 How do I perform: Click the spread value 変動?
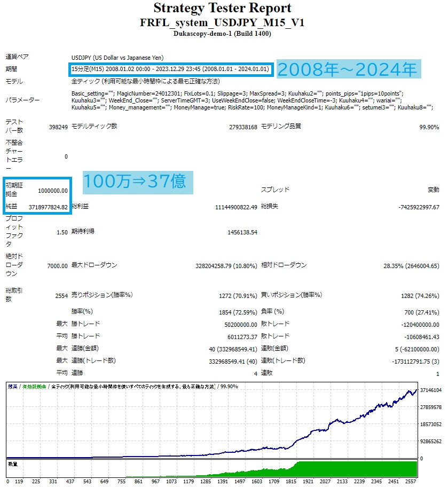(x=434, y=190)
